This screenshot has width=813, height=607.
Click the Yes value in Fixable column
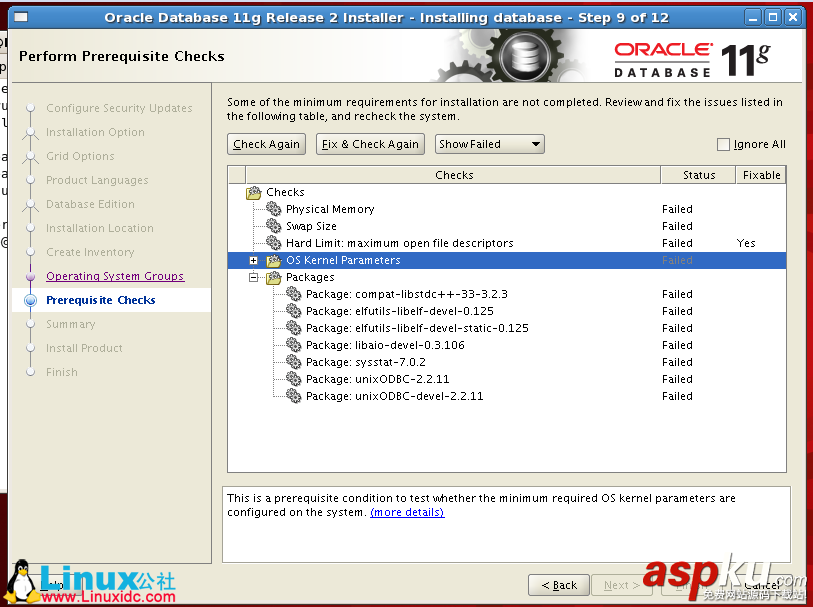coord(746,243)
